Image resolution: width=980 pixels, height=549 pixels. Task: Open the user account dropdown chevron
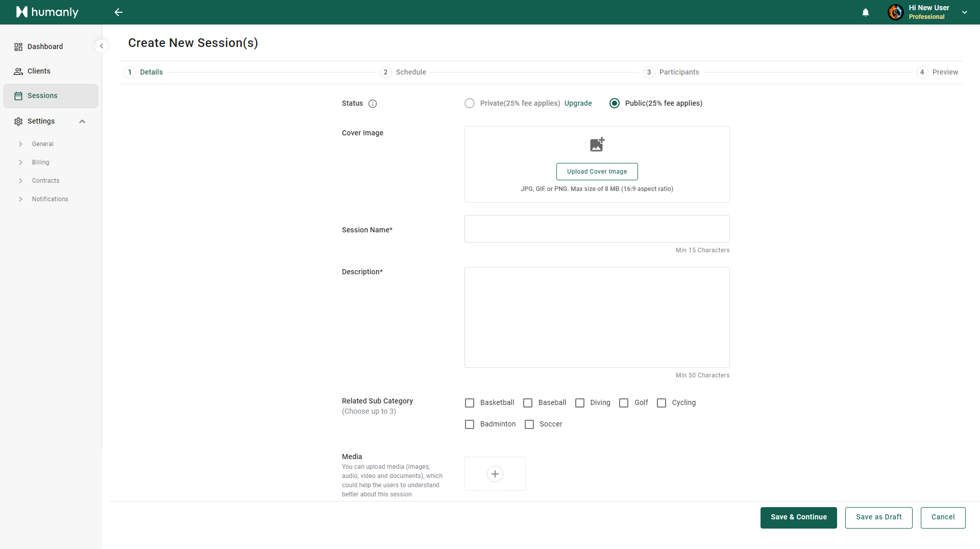coord(965,12)
